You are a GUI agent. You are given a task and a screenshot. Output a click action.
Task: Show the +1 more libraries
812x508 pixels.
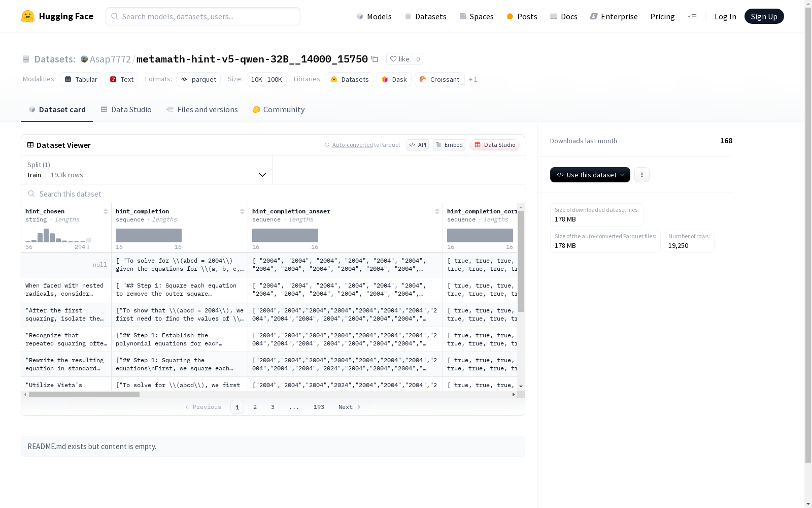click(473, 80)
